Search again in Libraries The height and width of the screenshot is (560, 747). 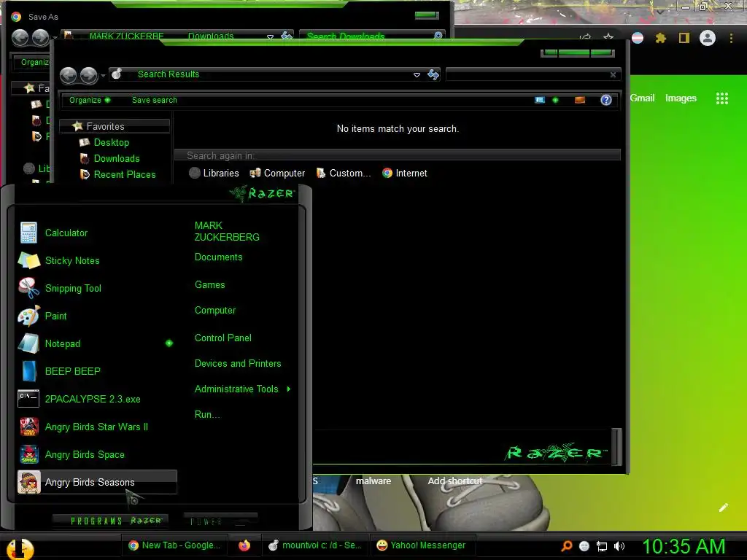pos(214,174)
